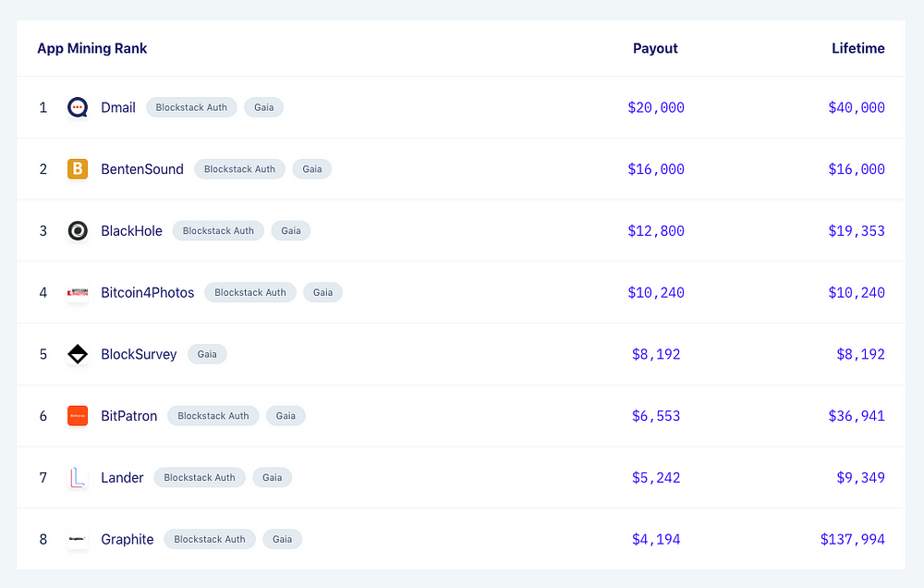
Task: Click Bitcoin4Photos' Gaia tag
Action: click(322, 292)
